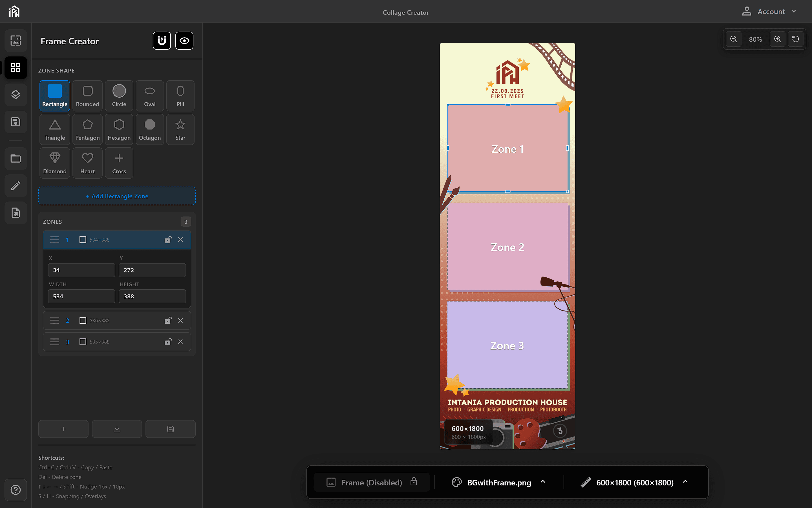Expand zone 2 row 536×388
The image size is (812, 508).
[117, 320]
